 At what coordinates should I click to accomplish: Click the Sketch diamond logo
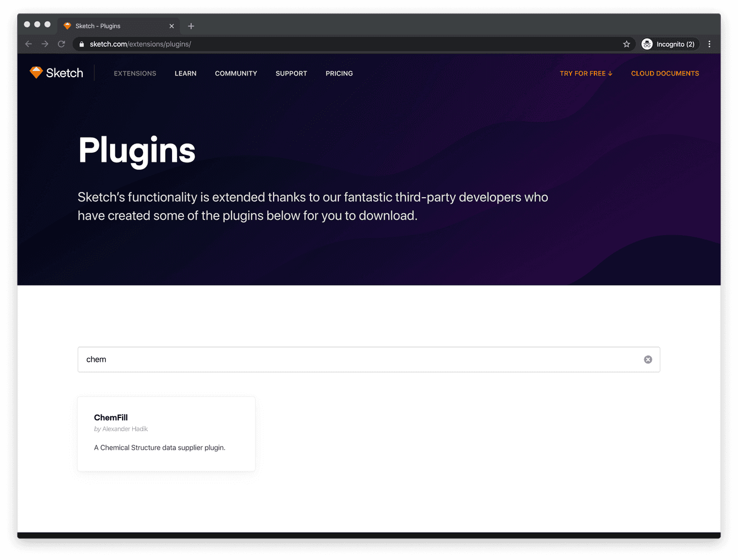click(x=36, y=73)
